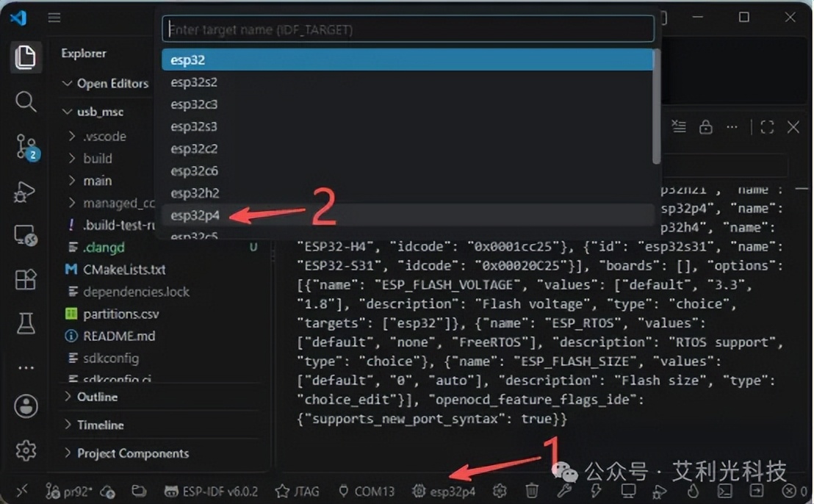Image resolution: width=814 pixels, height=504 pixels.
Task: Click JTAG flash method in status bar
Action: pos(298,491)
